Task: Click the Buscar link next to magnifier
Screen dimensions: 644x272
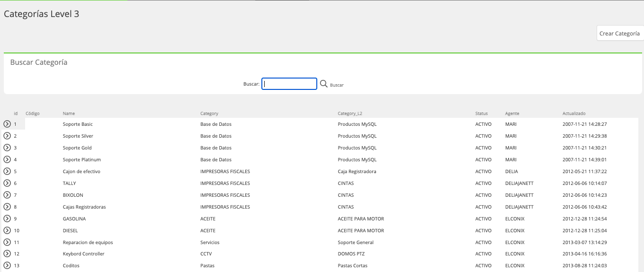Action: click(337, 85)
